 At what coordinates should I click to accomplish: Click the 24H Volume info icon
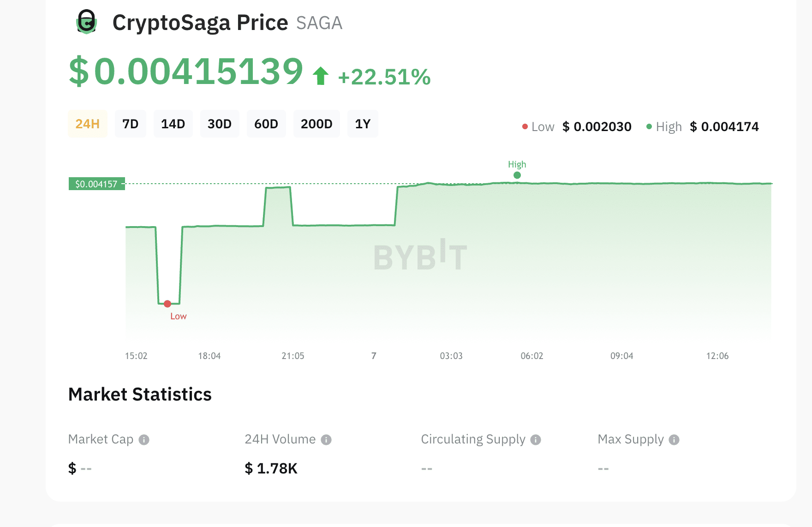tap(326, 440)
